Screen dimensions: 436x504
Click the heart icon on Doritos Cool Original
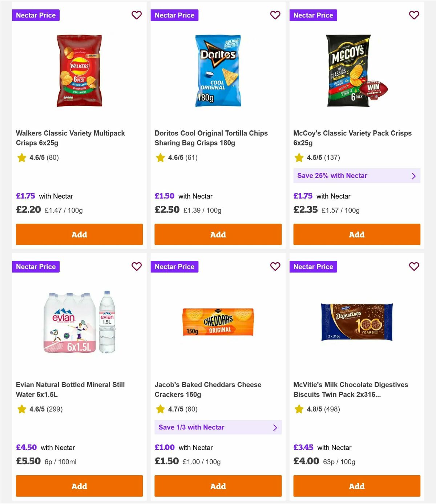click(x=275, y=15)
